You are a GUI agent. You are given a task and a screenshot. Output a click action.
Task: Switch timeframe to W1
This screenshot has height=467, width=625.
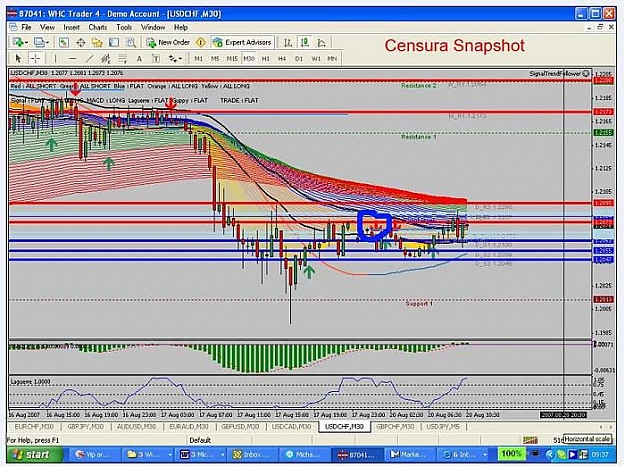[x=316, y=59]
